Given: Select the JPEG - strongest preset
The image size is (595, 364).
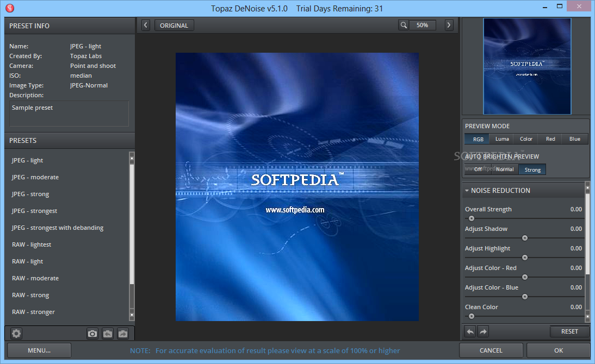Looking at the screenshot, I should [34, 211].
